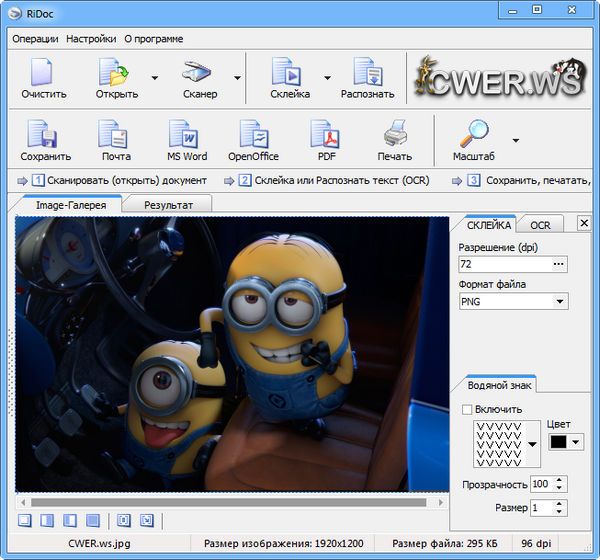Expand dropdown arrow beside Масштаб
The height and width of the screenshot is (560, 600).
pyautogui.click(x=516, y=140)
